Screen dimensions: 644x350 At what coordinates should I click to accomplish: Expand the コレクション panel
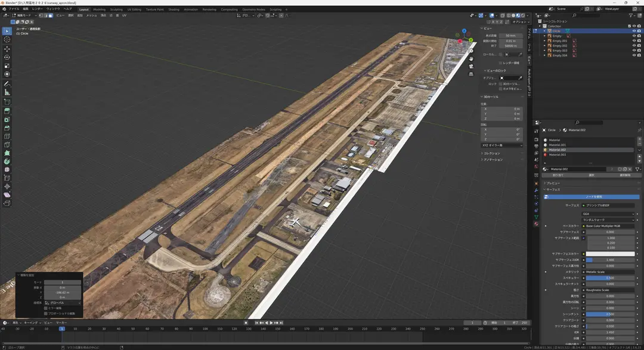point(491,153)
